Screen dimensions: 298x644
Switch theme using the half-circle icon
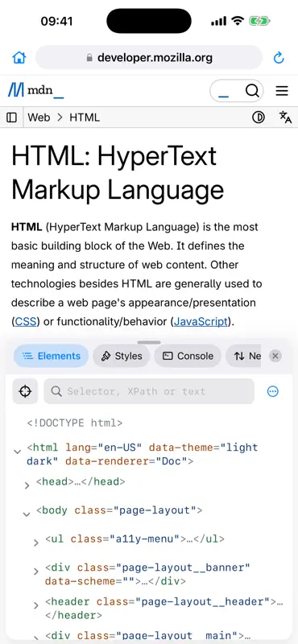point(258,118)
